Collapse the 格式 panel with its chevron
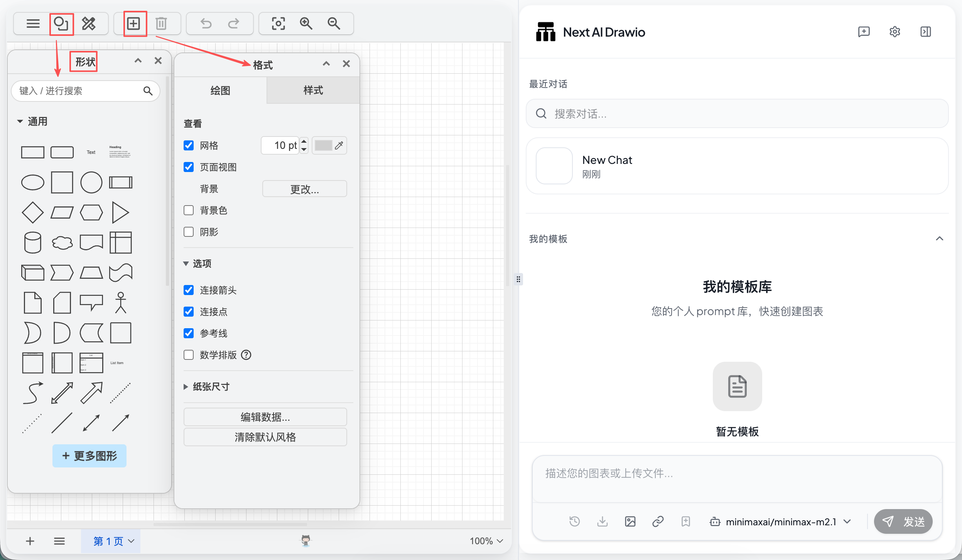The image size is (962, 560). pos(326,64)
